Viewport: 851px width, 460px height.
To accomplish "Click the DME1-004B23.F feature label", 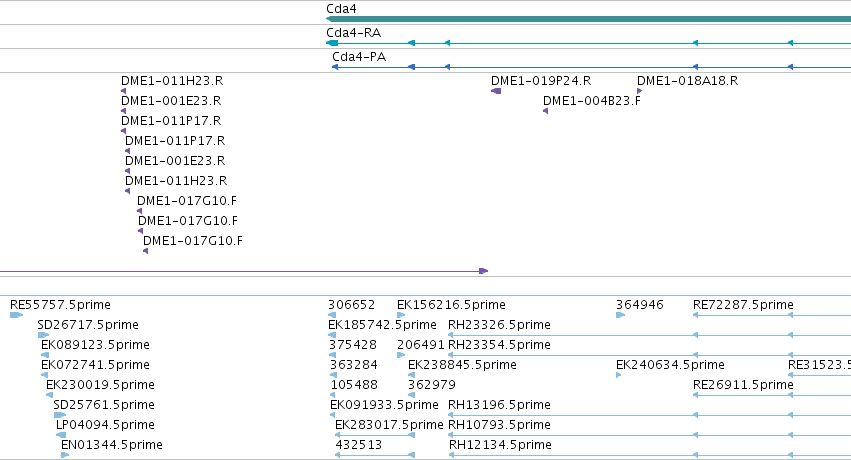I will point(592,101).
